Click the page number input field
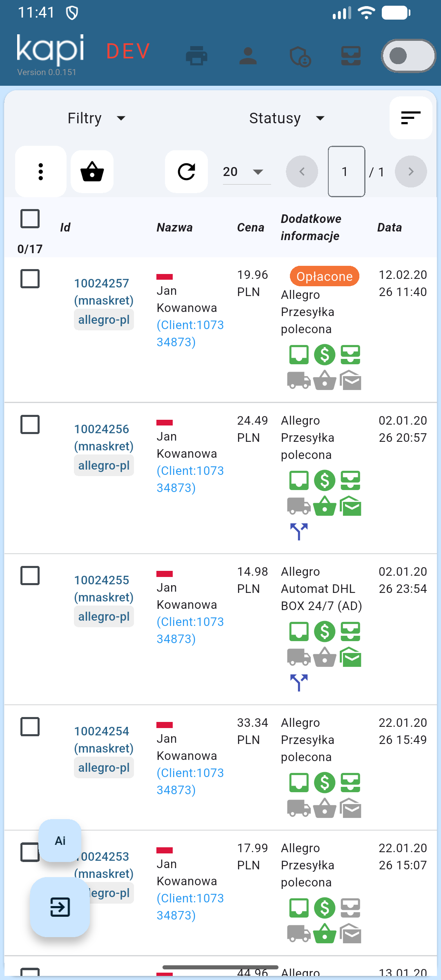Viewport: 441px width, 980px height. pos(346,171)
